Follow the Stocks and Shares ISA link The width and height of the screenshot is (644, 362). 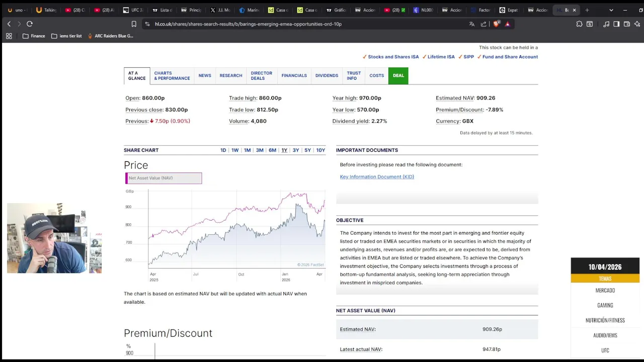(x=393, y=57)
